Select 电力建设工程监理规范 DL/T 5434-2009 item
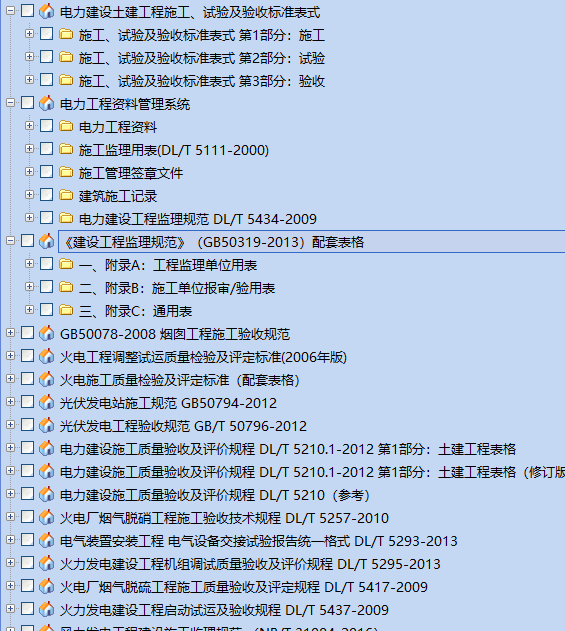The width and height of the screenshot is (565, 631). point(198,219)
